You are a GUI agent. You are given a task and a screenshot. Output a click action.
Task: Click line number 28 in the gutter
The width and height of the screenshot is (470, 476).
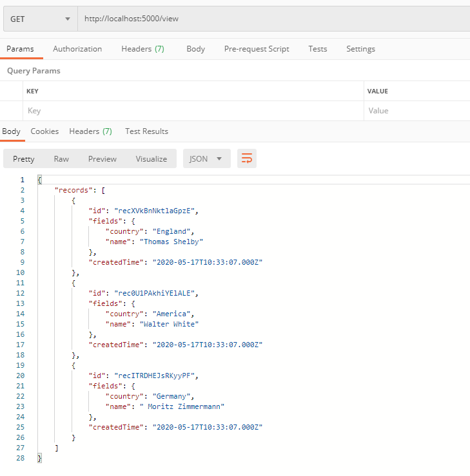point(21,458)
